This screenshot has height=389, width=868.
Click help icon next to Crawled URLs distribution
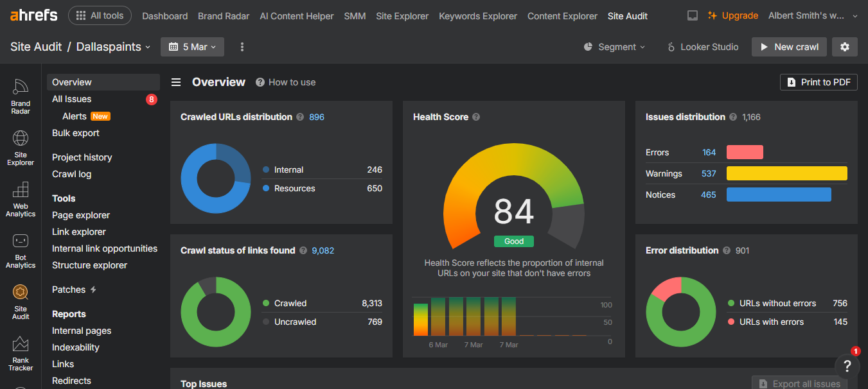tap(299, 117)
